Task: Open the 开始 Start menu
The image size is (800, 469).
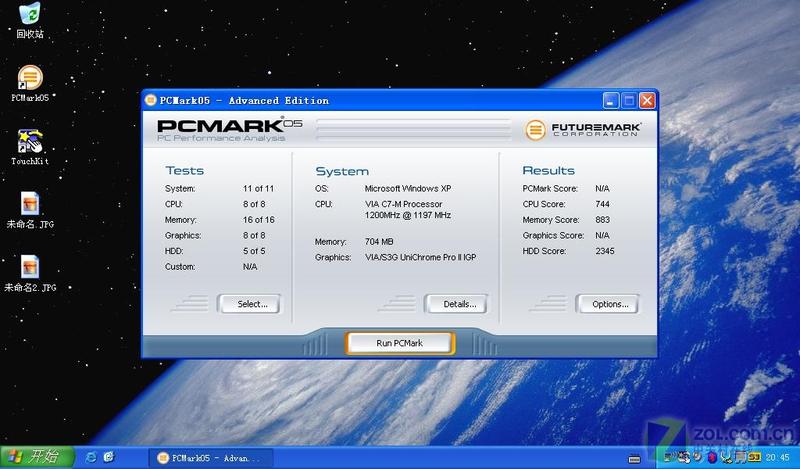Action: coord(37,457)
